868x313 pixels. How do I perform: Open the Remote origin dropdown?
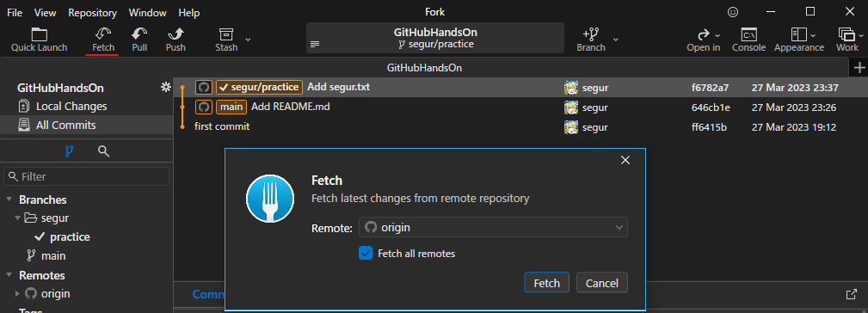pos(493,227)
